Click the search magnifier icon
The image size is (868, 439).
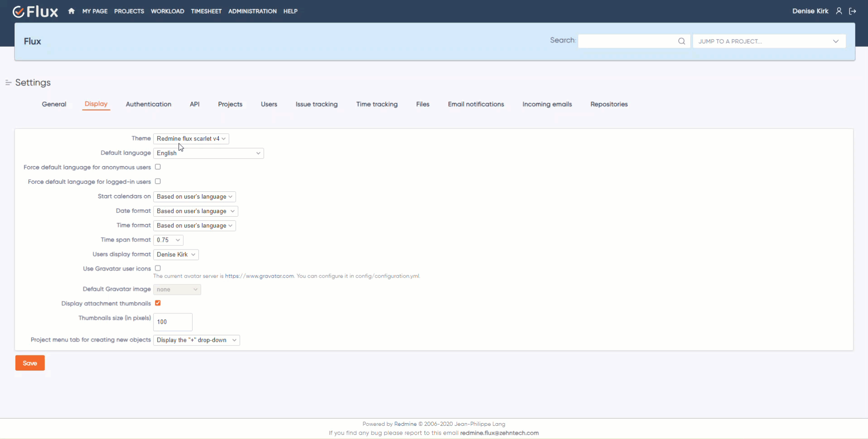click(681, 41)
